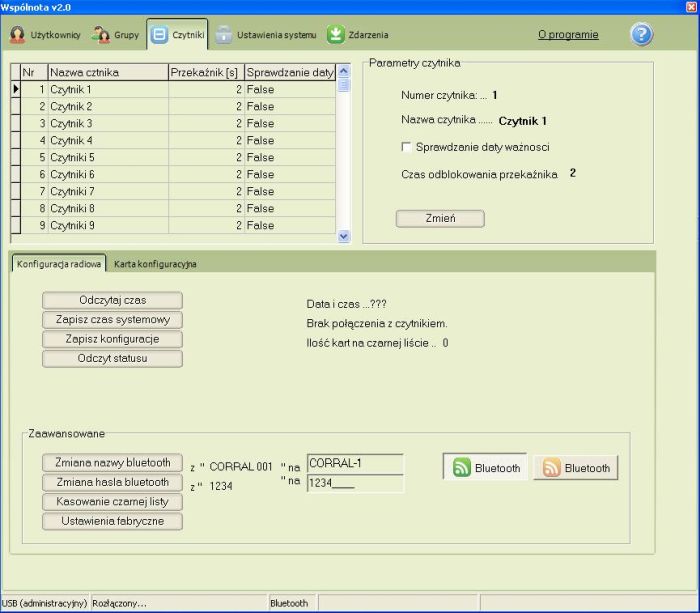Viewport: 700px width, 613px height.
Task: Click the Odczytaj czas button
Action: (x=112, y=301)
